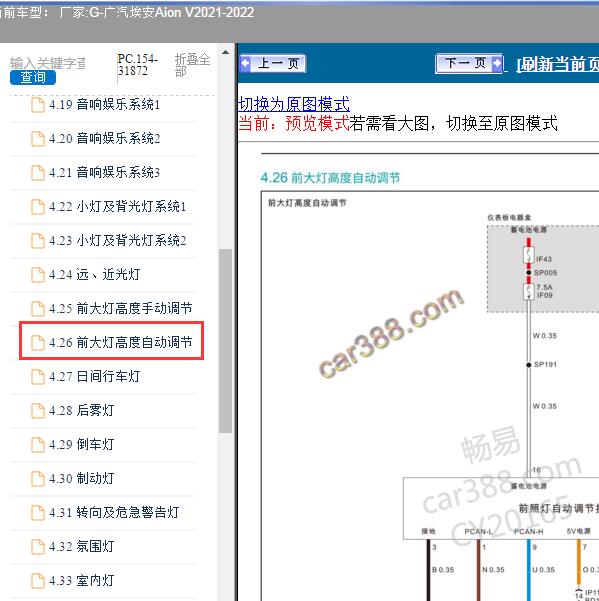Click document icon beside 4.29 倒车灯

(38, 445)
